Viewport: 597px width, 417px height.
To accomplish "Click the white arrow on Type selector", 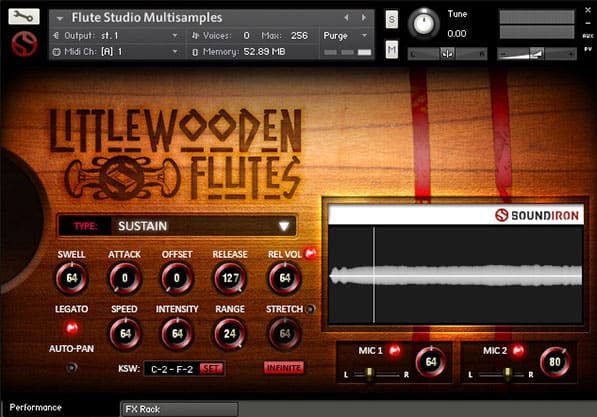I will (x=284, y=226).
